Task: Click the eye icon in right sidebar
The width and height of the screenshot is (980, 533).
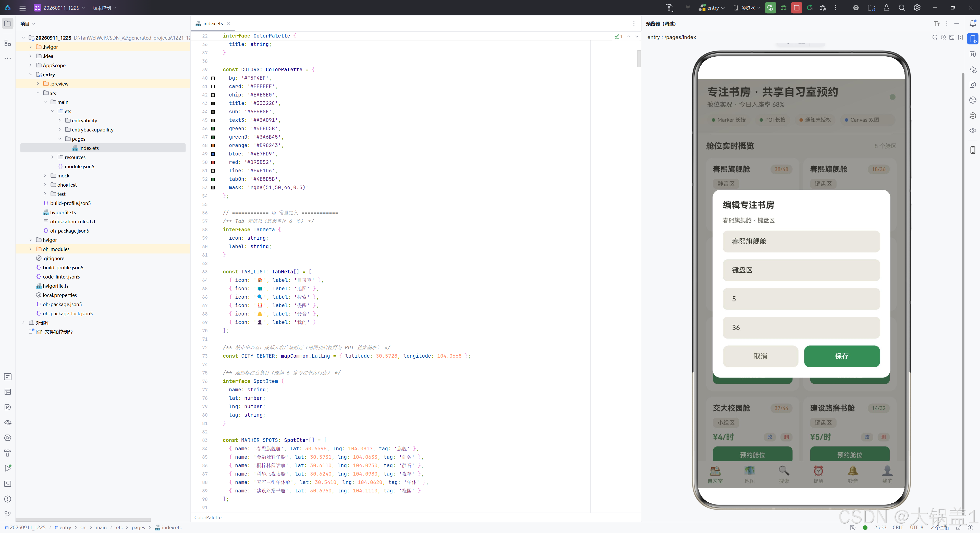Action: click(x=973, y=130)
